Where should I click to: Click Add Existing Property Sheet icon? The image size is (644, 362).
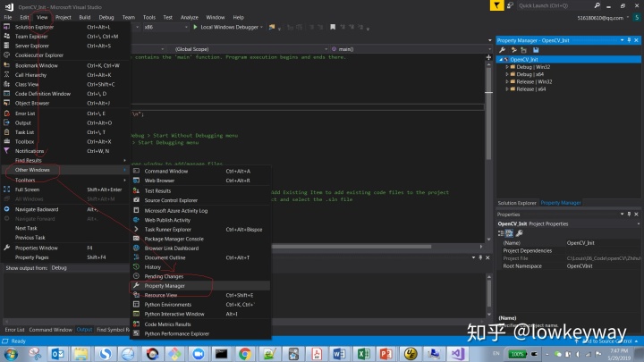tap(523, 50)
